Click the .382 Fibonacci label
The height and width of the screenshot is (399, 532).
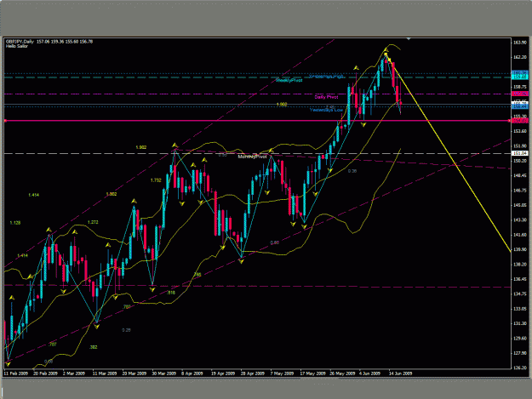point(94,347)
